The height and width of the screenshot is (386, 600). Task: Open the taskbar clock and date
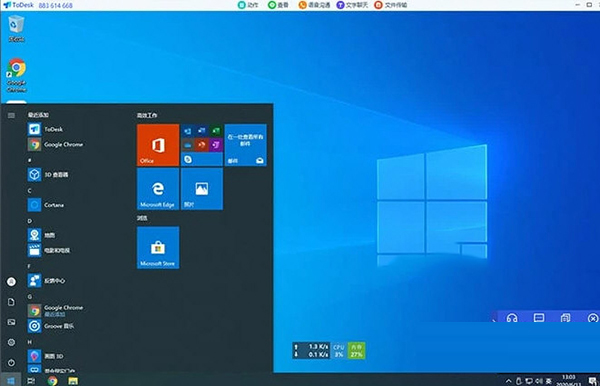point(569,381)
